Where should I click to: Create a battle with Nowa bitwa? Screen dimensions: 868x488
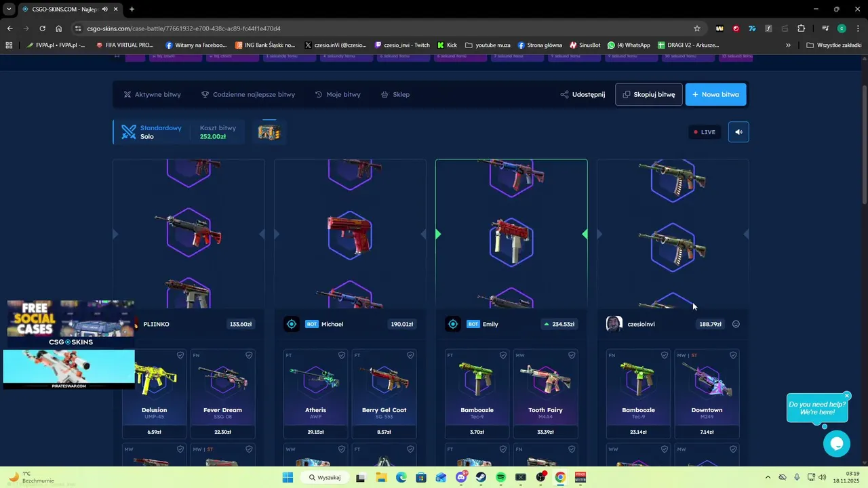click(715, 95)
